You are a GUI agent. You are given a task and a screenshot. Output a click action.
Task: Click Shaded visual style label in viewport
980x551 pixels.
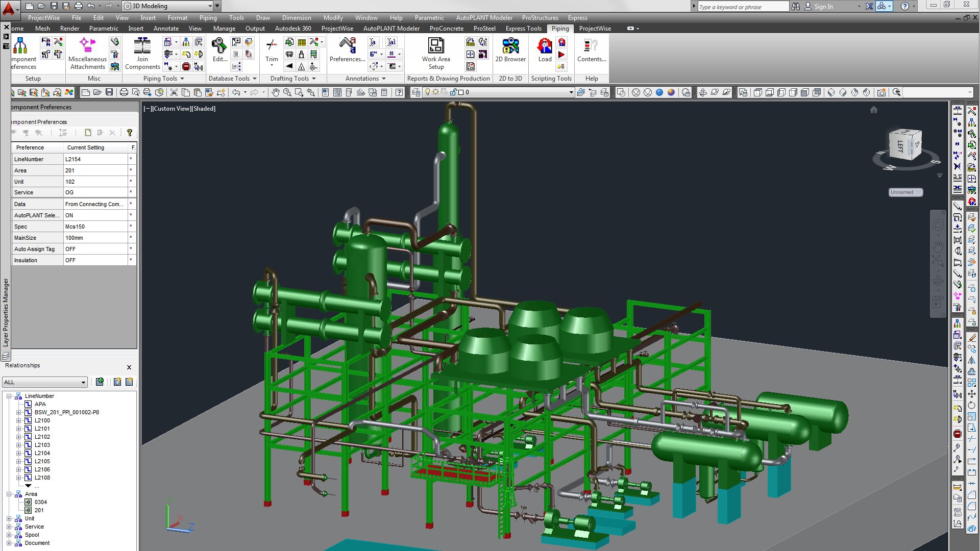pyautogui.click(x=204, y=109)
